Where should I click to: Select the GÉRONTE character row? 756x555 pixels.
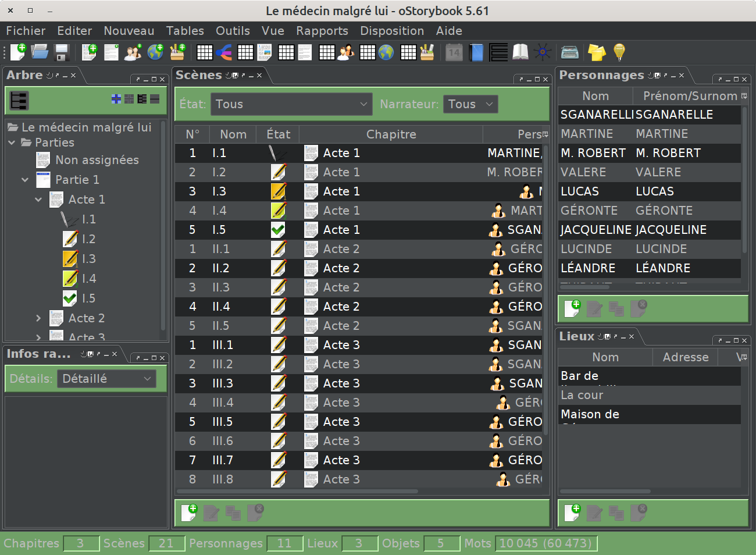650,211
